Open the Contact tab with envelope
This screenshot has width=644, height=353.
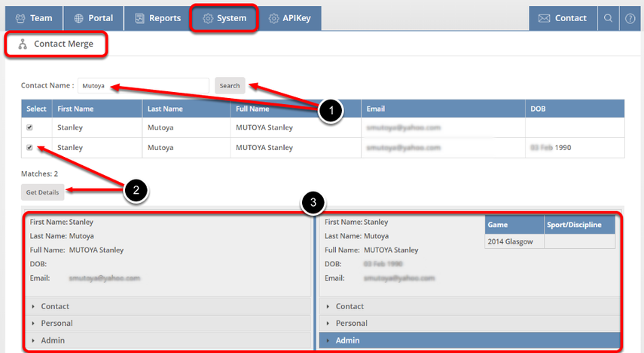pyautogui.click(x=563, y=18)
